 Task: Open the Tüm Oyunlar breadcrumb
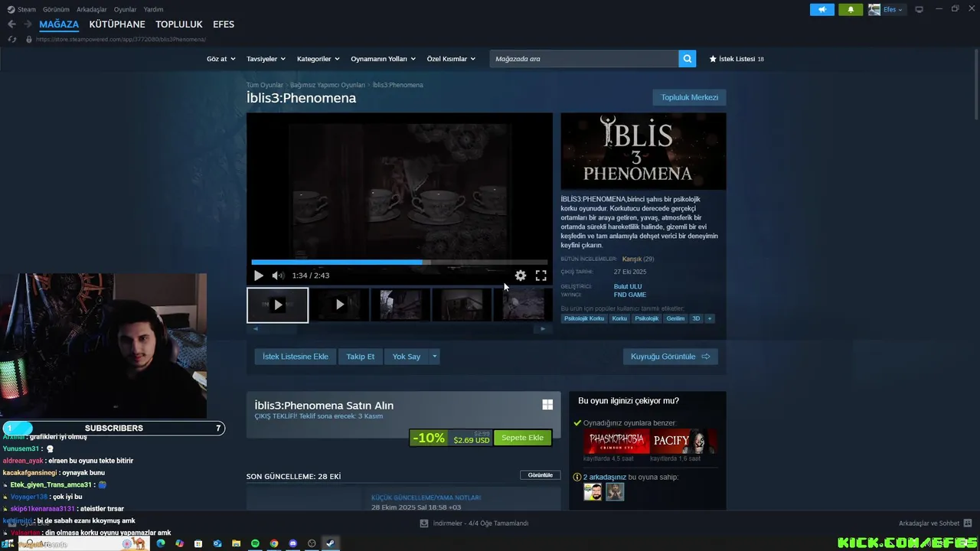click(265, 85)
